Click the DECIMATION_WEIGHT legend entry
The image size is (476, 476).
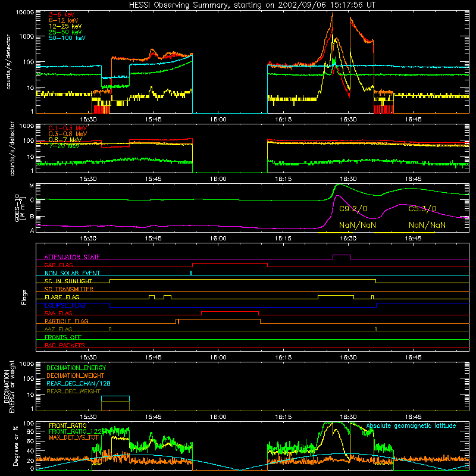point(76,376)
